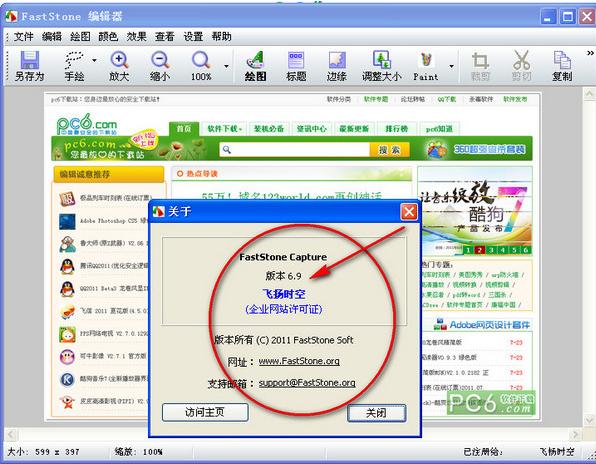
Task: Click the 大小: 599 x 397 status text
Action: click(x=43, y=452)
